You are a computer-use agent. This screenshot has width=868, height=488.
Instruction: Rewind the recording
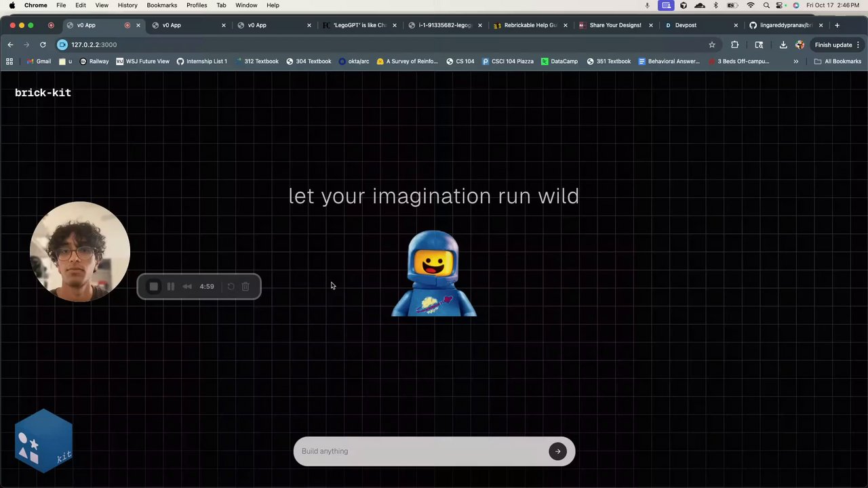coord(187,287)
